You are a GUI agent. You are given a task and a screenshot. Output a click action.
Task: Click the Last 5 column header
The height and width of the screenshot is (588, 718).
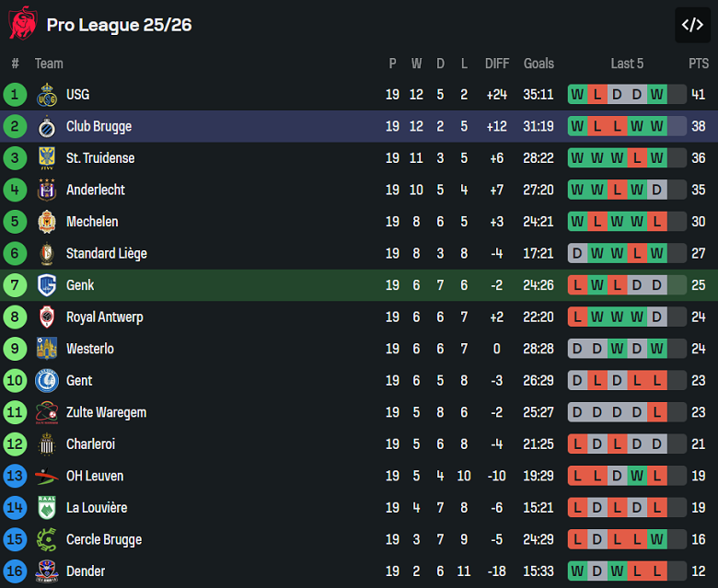coord(627,63)
